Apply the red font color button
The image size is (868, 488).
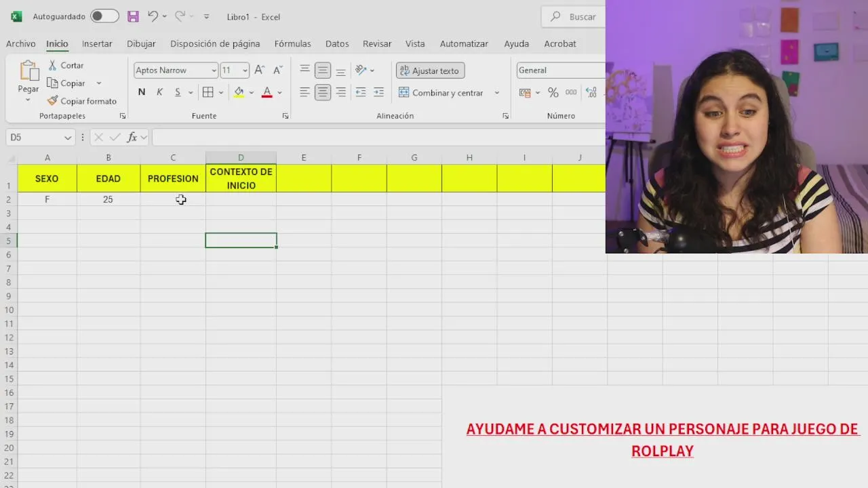pyautogui.click(x=267, y=92)
